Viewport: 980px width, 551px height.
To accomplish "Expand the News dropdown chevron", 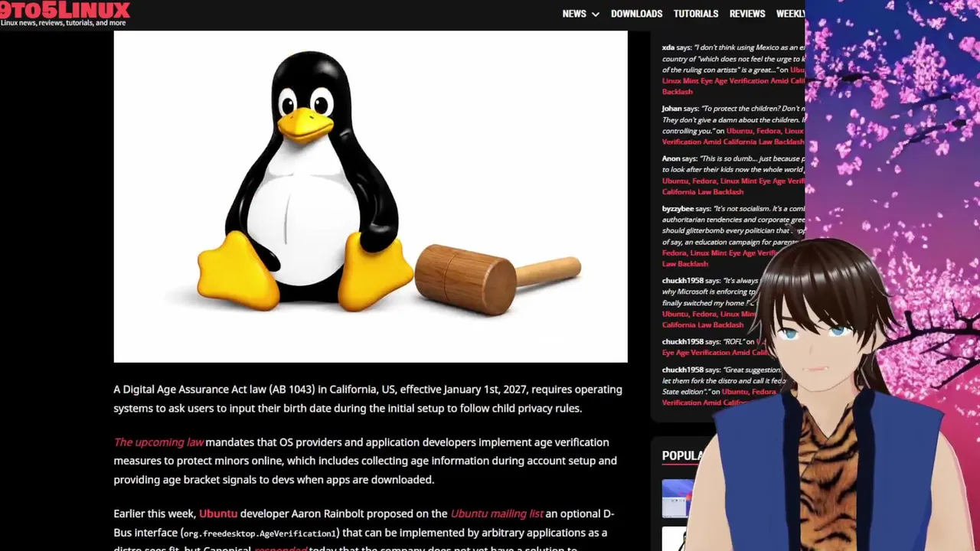I will [595, 15].
